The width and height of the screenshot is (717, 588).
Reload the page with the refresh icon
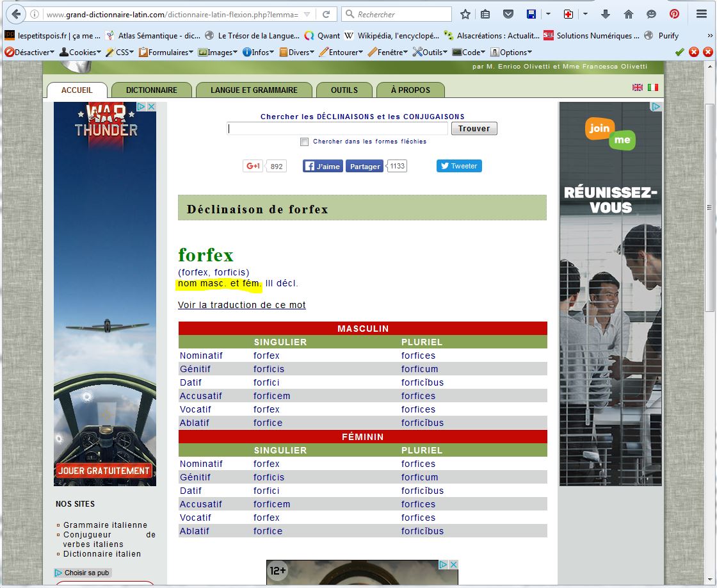[x=326, y=14]
